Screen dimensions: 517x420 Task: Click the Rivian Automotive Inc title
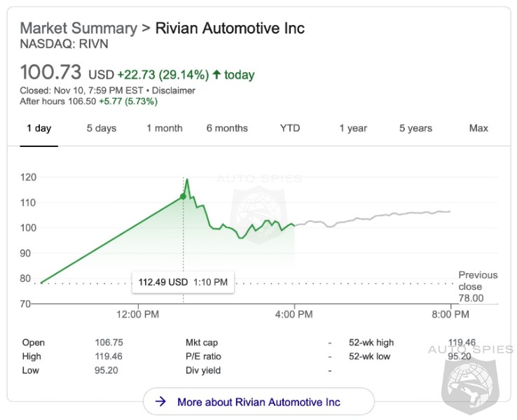(230, 29)
